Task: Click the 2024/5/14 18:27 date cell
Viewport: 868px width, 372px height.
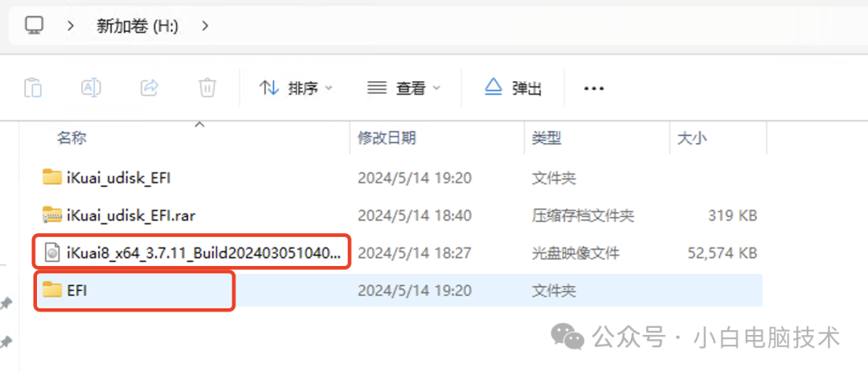Action: click(x=415, y=253)
